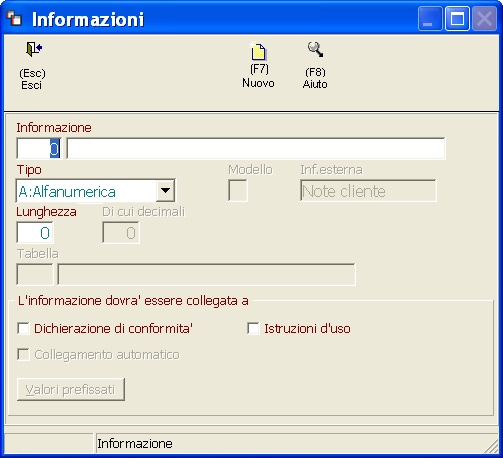Click the Tabella code box
The height and width of the screenshot is (458, 503).
click(x=35, y=274)
